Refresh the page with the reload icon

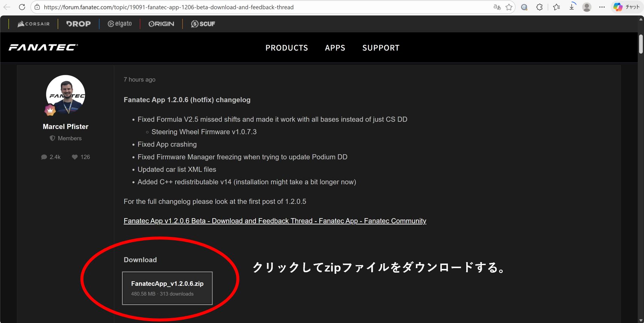(22, 7)
